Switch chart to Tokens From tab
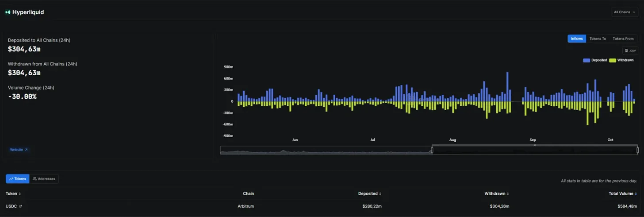Image resolution: width=644 pixels, height=217 pixels. [623, 39]
